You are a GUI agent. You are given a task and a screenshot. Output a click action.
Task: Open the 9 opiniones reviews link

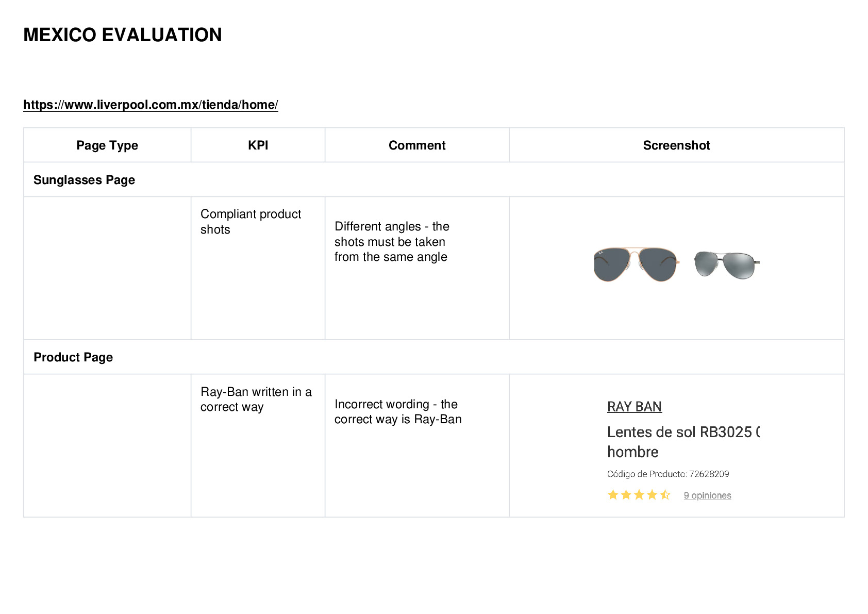(x=707, y=495)
